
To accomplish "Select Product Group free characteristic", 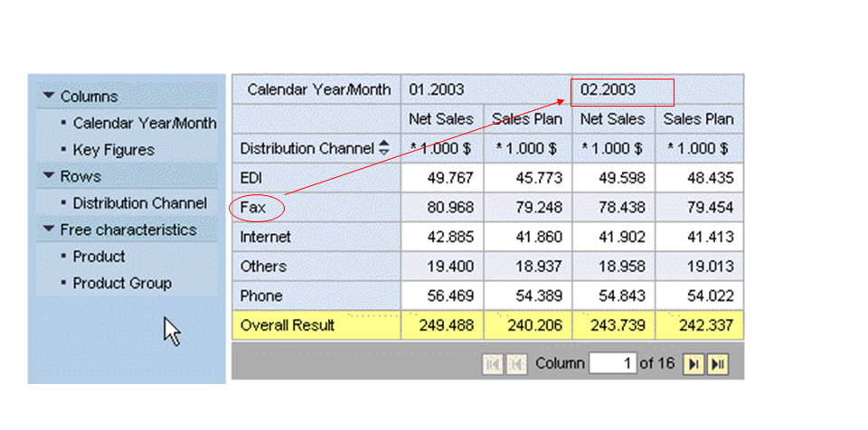I will [x=121, y=284].
